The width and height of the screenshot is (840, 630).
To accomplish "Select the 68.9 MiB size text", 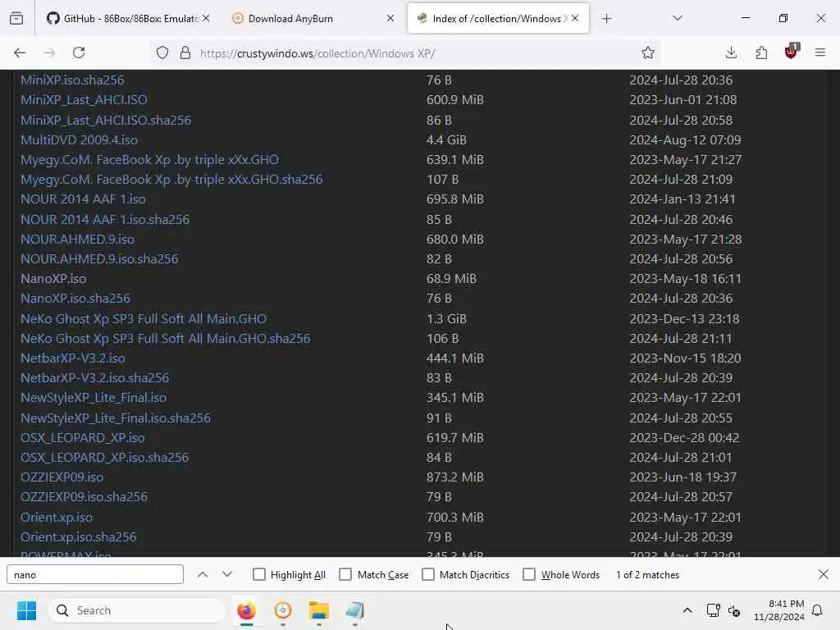I will click(451, 279).
